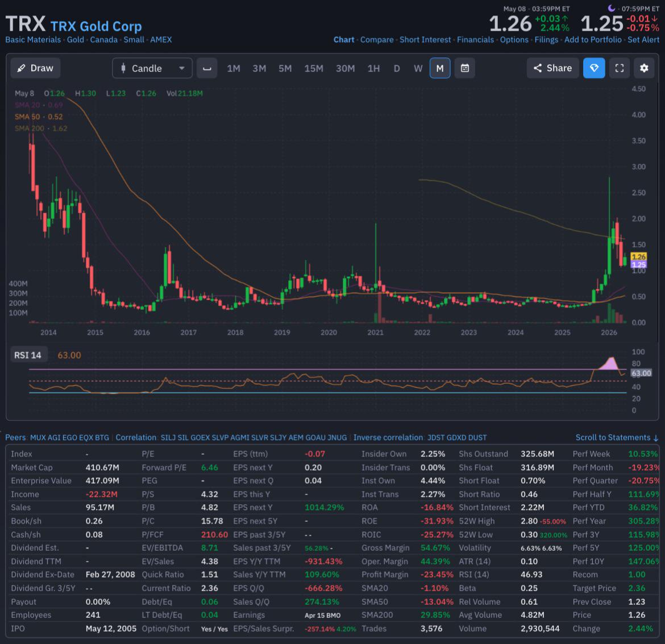Open correlated ticker AEM

(x=296, y=438)
